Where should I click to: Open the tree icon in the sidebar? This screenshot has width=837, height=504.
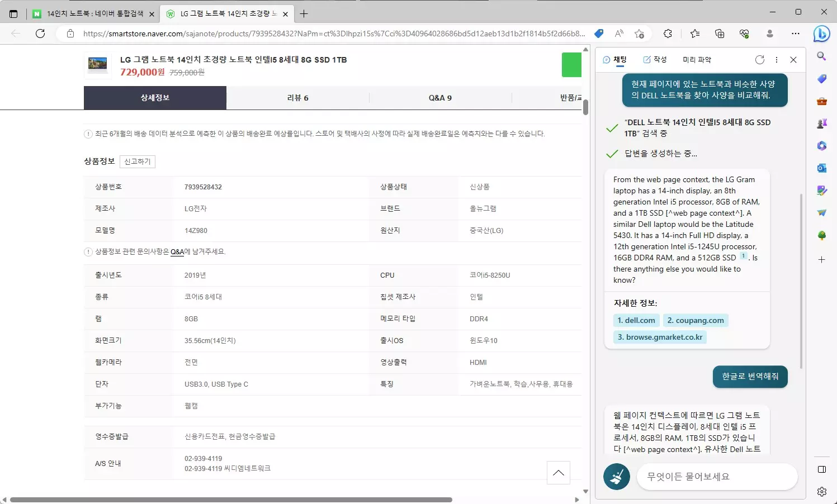click(x=821, y=235)
